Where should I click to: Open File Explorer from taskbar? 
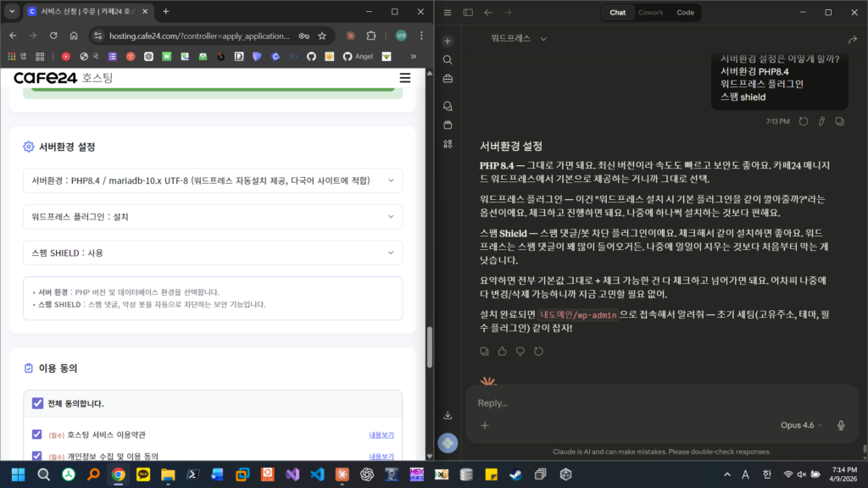point(168,474)
